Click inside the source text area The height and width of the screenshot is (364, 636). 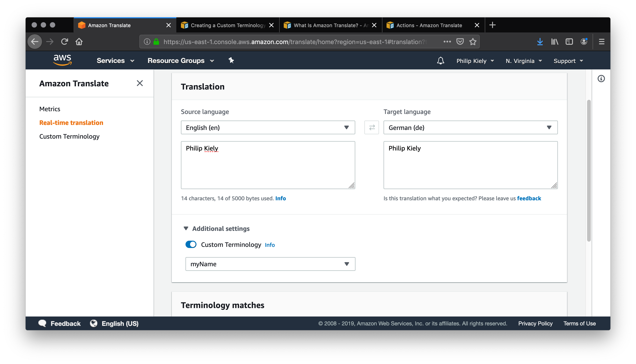[x=268, y=165]
